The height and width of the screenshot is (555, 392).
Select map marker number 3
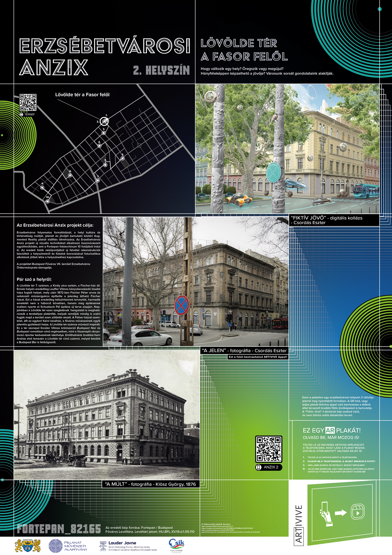click(x=104, y=133)
